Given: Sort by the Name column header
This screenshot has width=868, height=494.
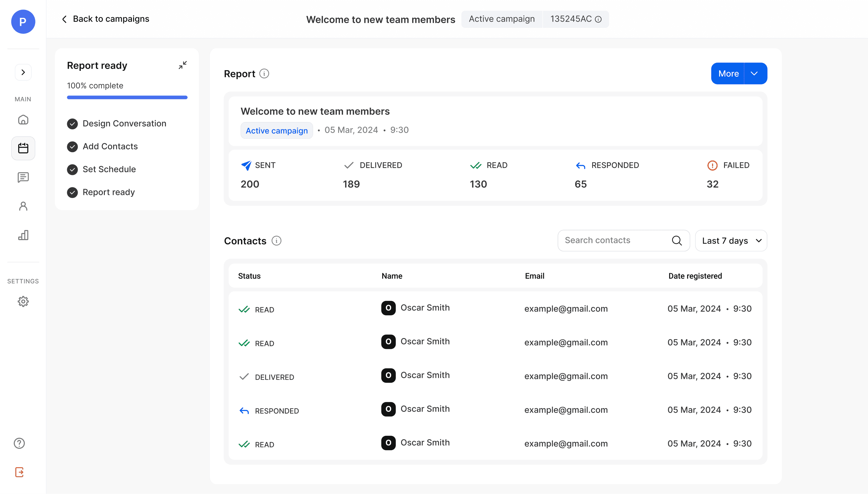Looking at the screenshot, I should (x=392, y=276).
